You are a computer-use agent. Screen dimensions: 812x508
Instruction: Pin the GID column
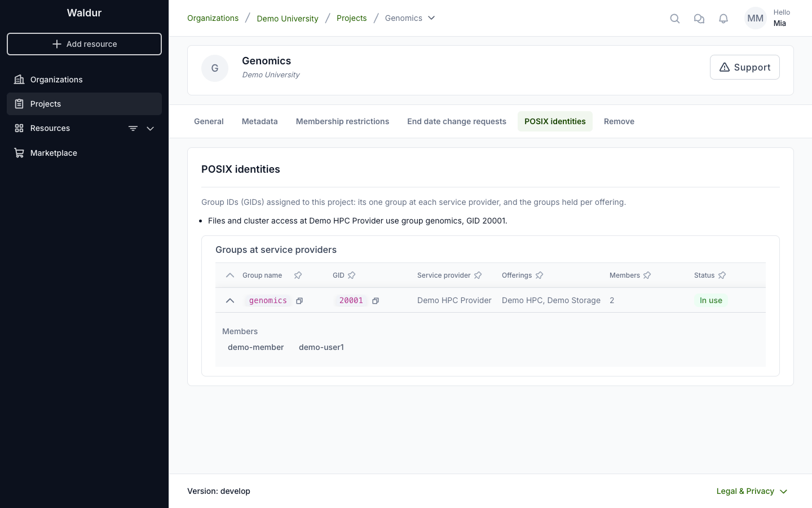click(x=351, y=275)
